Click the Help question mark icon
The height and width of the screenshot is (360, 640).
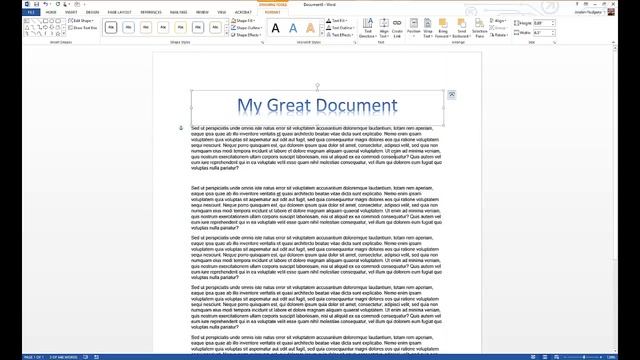[577, 4]
